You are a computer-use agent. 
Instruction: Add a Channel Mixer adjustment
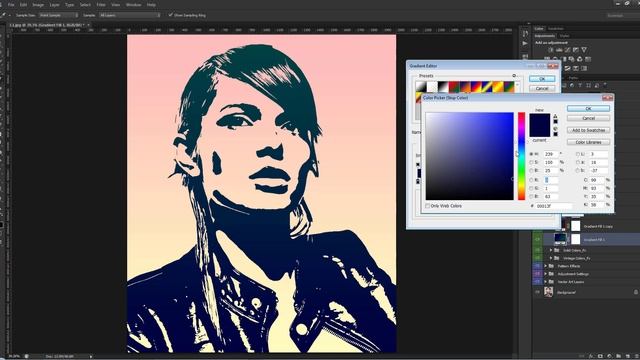(580, 59)
